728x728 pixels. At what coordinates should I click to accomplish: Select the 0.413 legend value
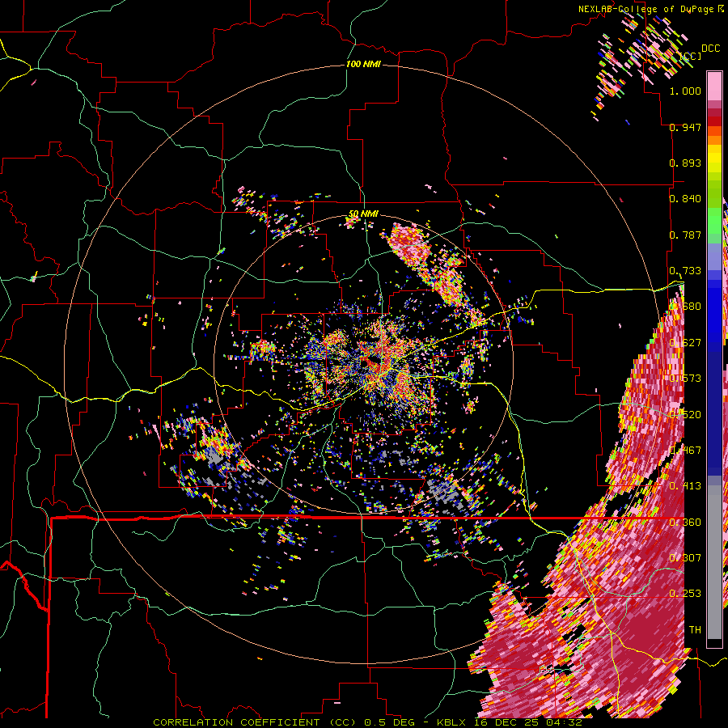685,486
